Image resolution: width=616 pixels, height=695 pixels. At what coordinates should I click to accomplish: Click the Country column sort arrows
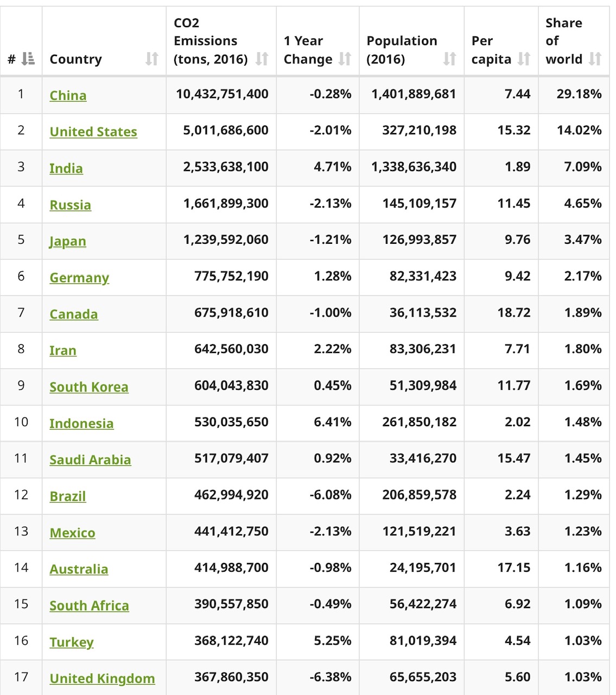click(152, 59)
